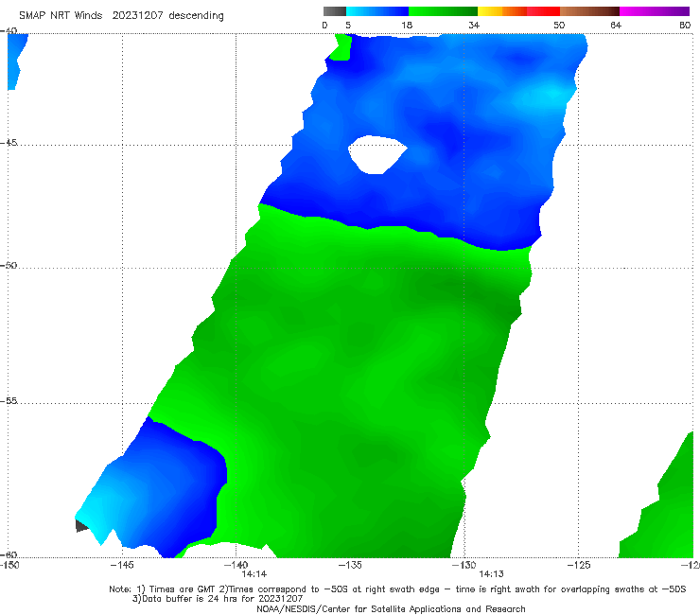Click the longitude axis label '-140'

pyautogui.click(x=236, y=566)
